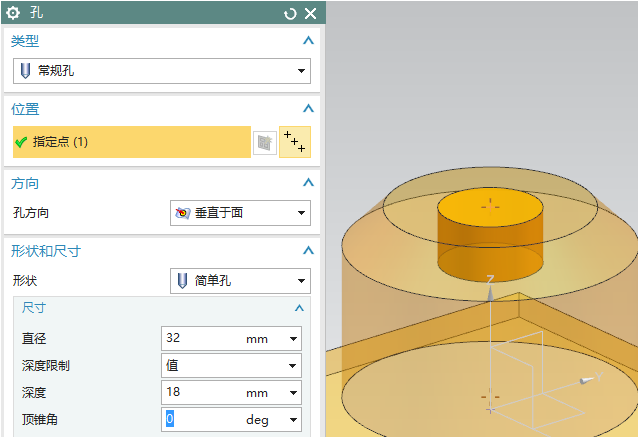Collapse the 类型 section

tap(308, 41)
